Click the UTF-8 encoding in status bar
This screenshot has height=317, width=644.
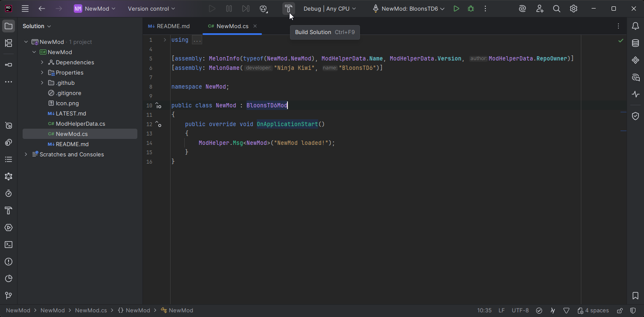tap(520, 311)
